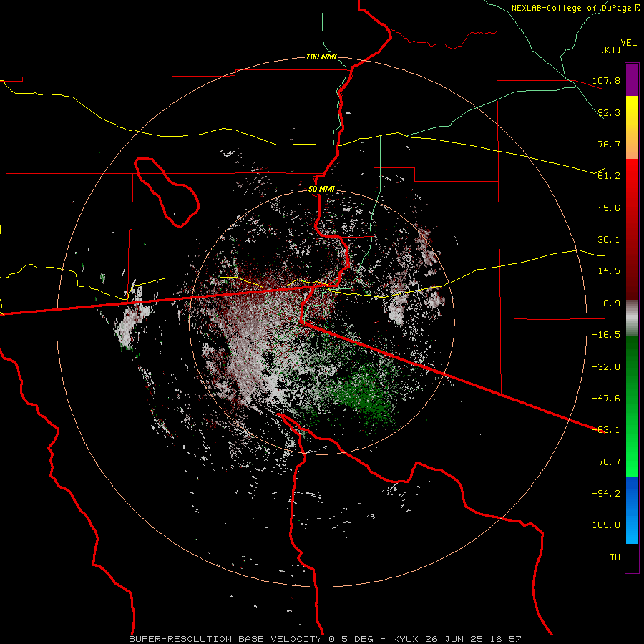
Task: Select the -94.2 legend value
Action: 606,494
